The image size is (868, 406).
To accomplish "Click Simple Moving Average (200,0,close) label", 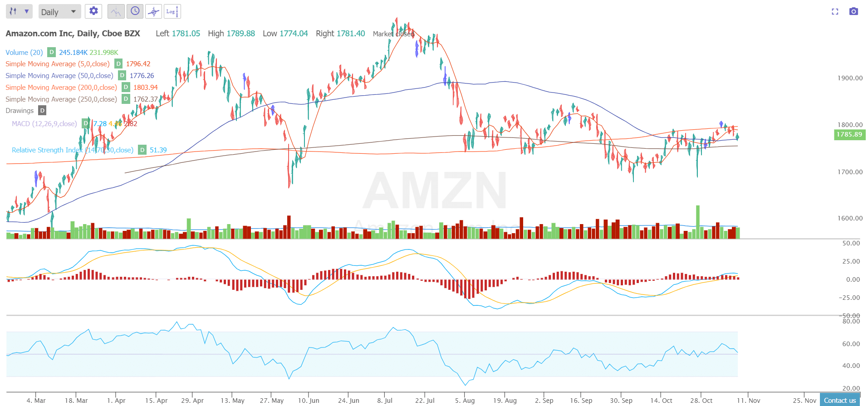I will 61,88.
